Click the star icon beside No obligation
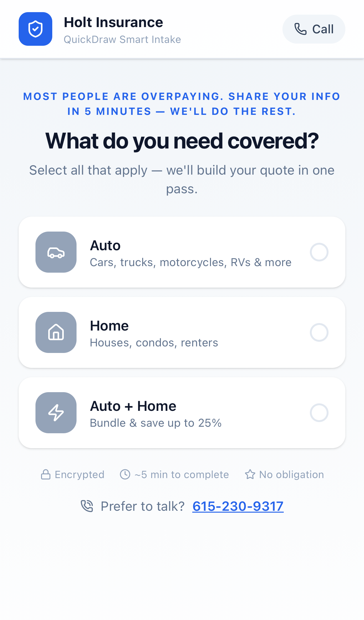The image size is (364, 620). [250, 475]
